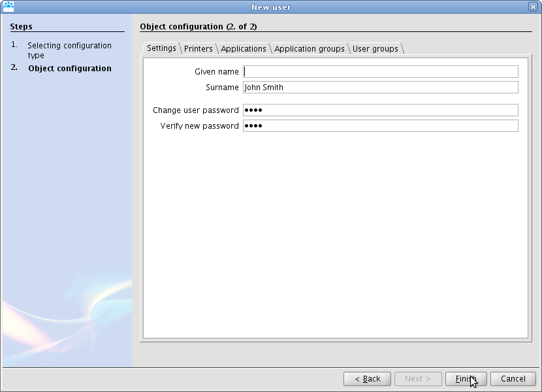The height and width of the screenshot is (392, 542).
Task: Close the New user dialog window
Action: tap(533, 7)
